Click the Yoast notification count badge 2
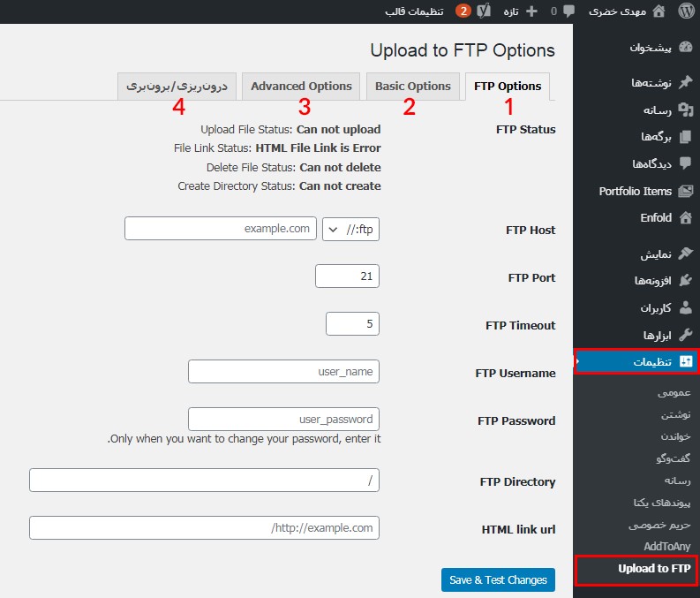 pos(463,11)
